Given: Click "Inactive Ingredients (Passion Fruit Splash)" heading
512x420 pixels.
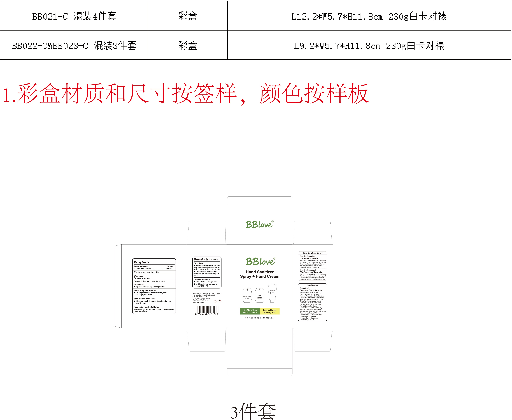Looking at the screenshot, I should coord(309,257).
